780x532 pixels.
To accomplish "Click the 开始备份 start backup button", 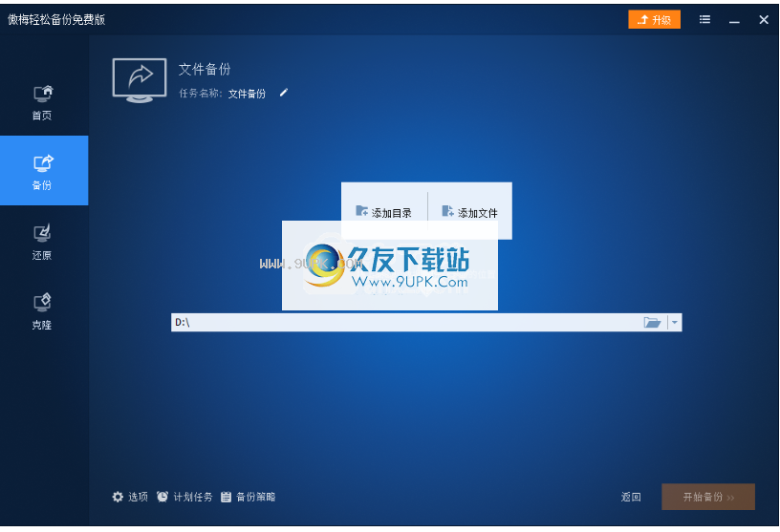I will pyautogui.click(x=708, y=497).
